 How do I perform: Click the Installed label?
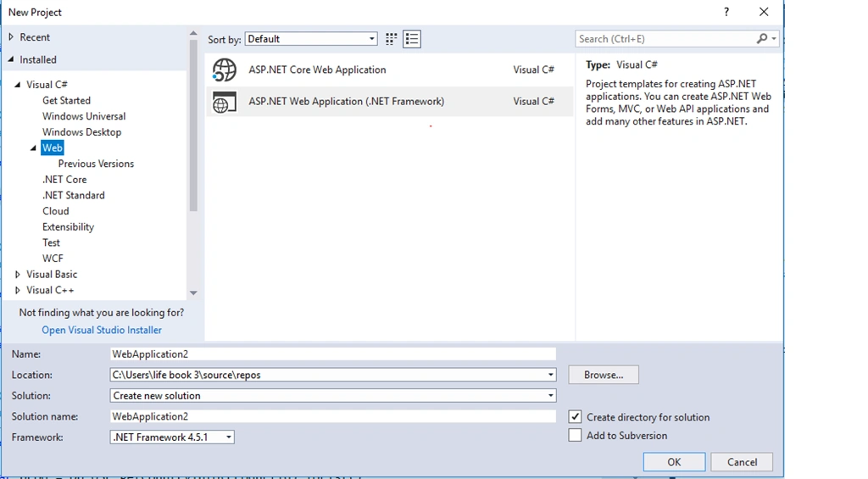tap(37, 59)
